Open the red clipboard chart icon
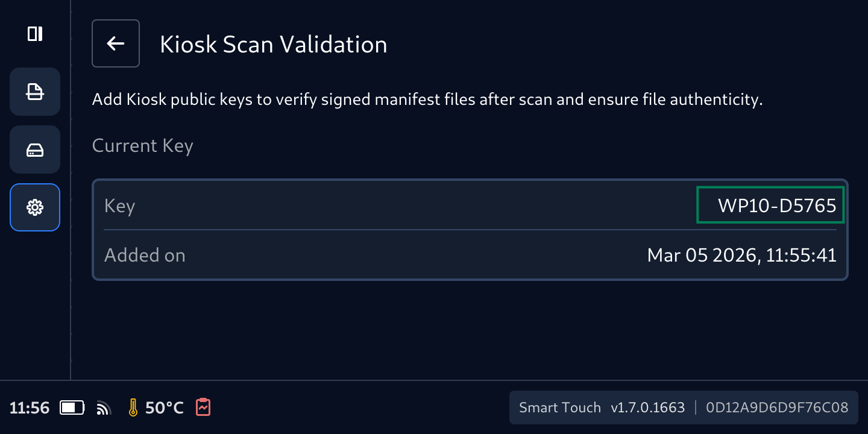Image resolution: width=868 pixels, height=434 pixels. coord(203,407)
